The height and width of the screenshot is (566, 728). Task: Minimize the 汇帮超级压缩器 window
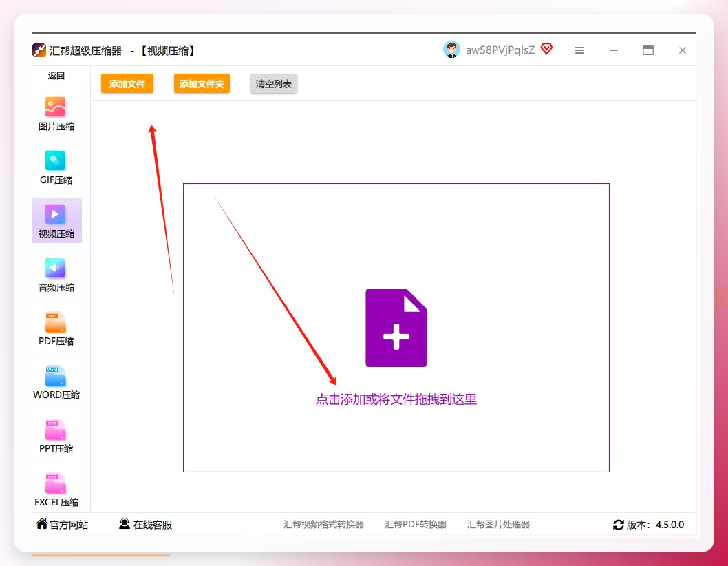tap(613, 50)
